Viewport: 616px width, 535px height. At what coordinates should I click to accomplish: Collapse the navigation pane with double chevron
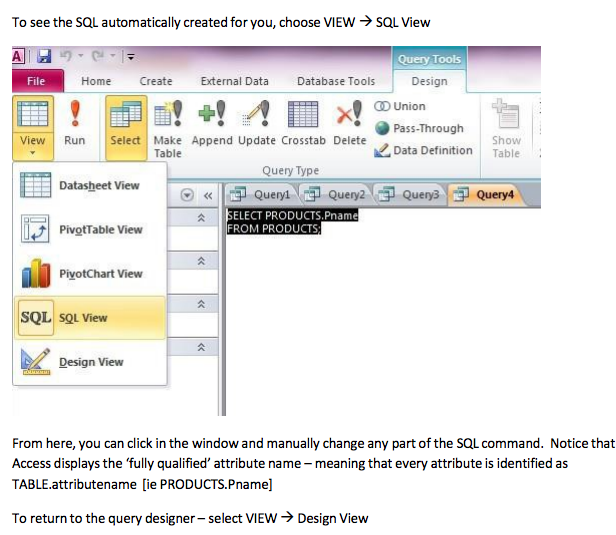[208, 196]
